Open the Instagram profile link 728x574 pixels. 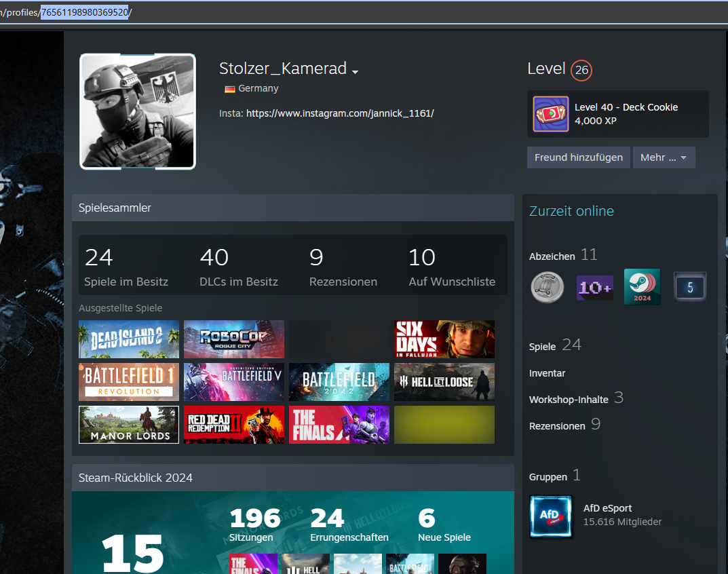point(340,113)
